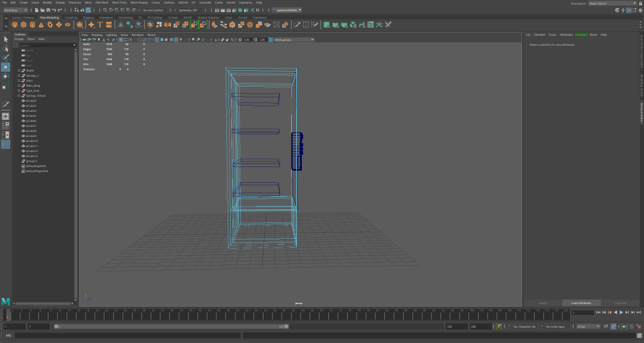Select the Move tool in the toolbox
Image resolution: width=644 pixels, height=343 pixels.
click(x=6, y=67)
